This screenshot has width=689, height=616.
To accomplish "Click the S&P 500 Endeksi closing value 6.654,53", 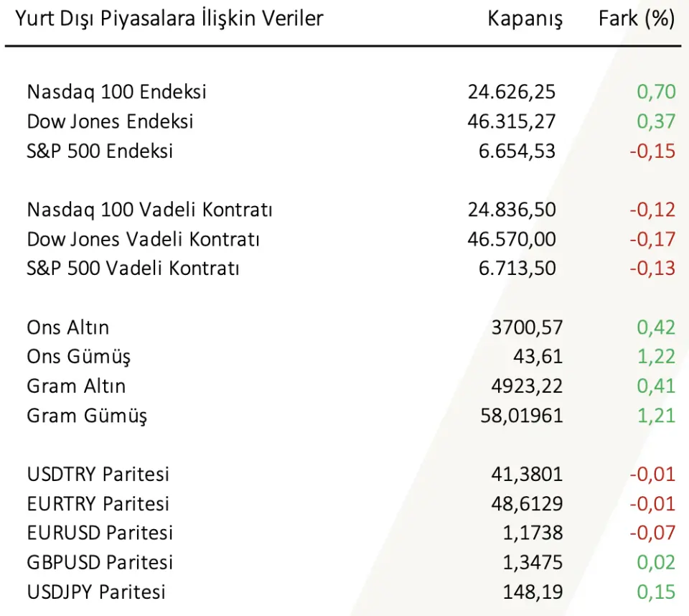I will (517, 151).
